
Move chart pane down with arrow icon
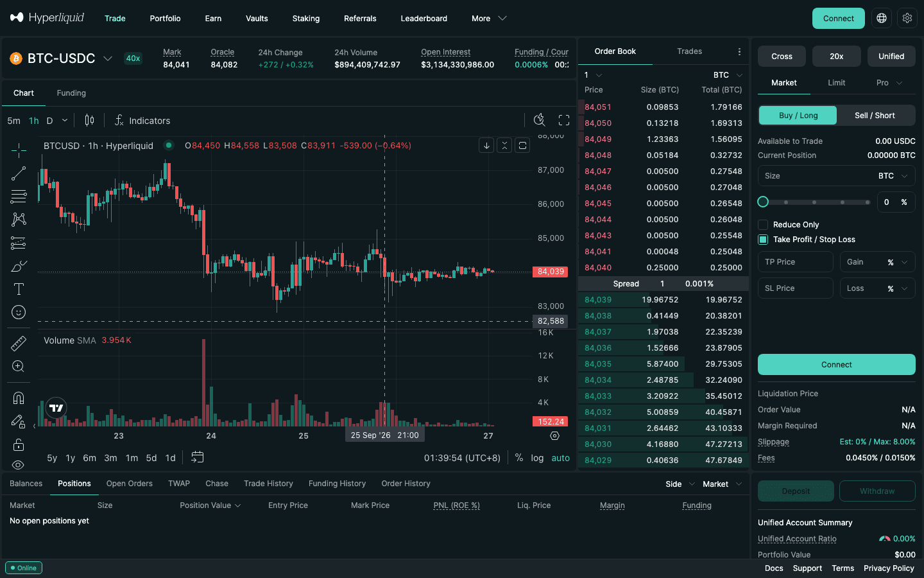click(486, 146)
